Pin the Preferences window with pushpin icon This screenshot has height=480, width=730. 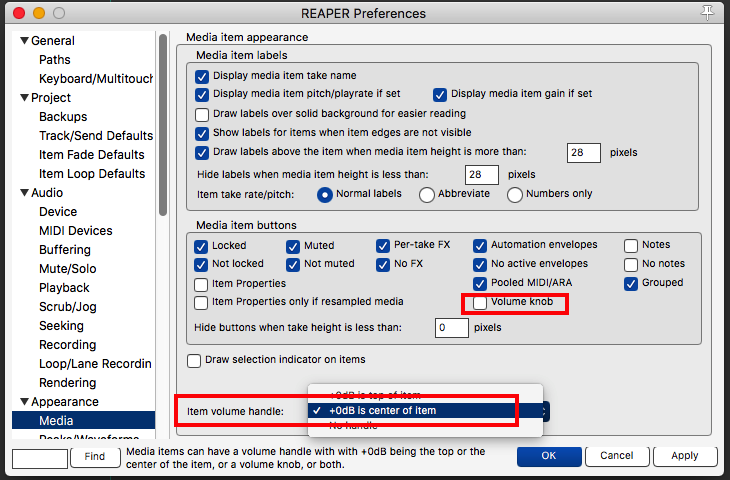pos(707,13)
